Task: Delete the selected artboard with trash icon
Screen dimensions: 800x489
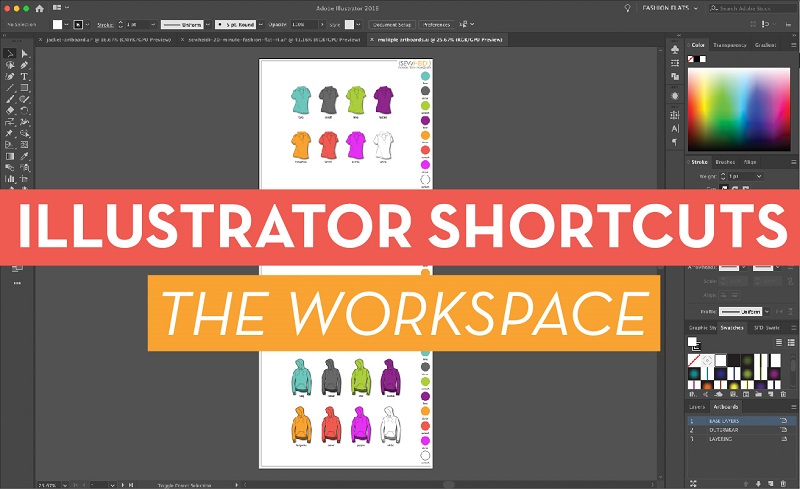Action: [x=783, y=483]
